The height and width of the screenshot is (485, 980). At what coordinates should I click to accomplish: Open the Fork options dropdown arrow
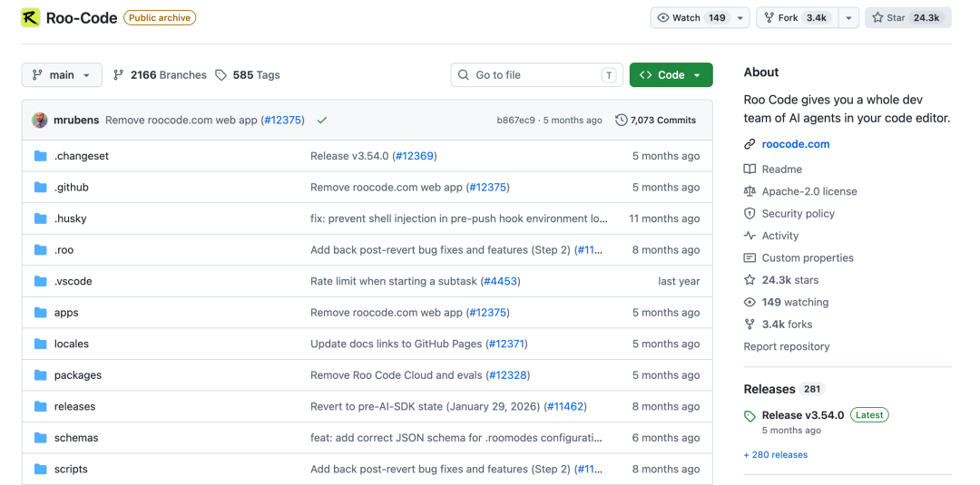pyautogui.click(x=848, y=18)
